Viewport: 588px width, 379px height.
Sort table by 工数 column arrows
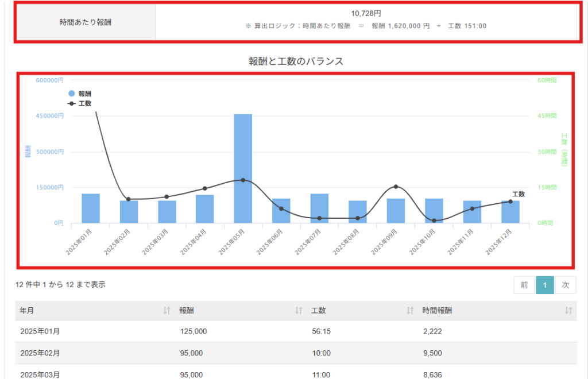click(410, 311)
